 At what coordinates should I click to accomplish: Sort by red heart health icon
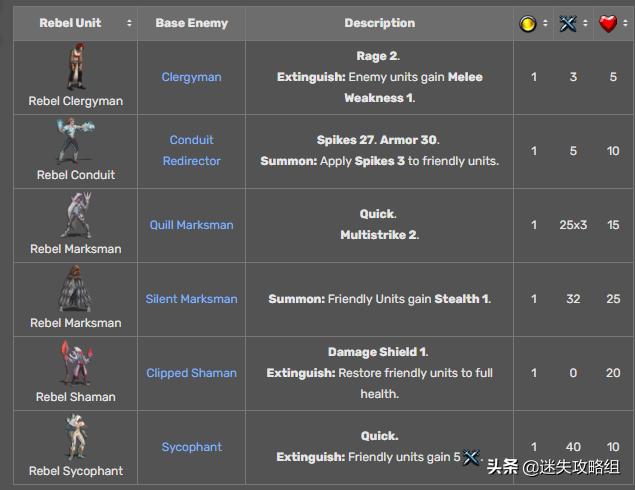pyautogui.click(x=608, y=23)
